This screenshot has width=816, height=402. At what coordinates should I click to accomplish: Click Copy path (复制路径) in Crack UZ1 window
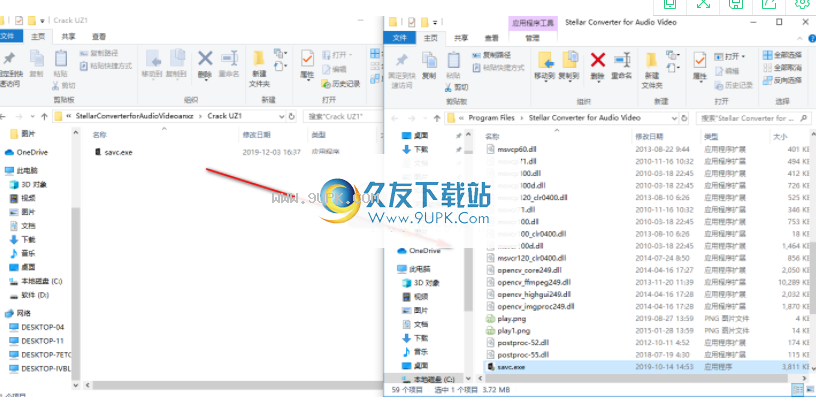point(99,53)
